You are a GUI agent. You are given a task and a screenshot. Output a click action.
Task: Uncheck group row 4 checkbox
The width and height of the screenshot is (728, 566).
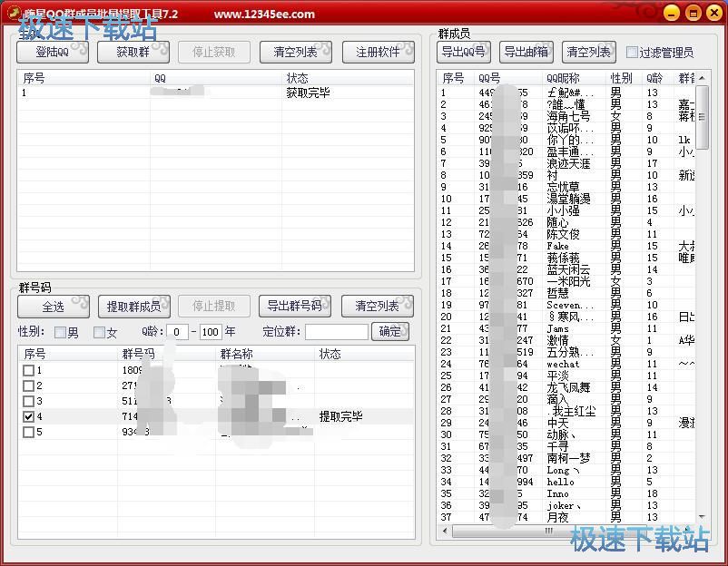(28, 416)
